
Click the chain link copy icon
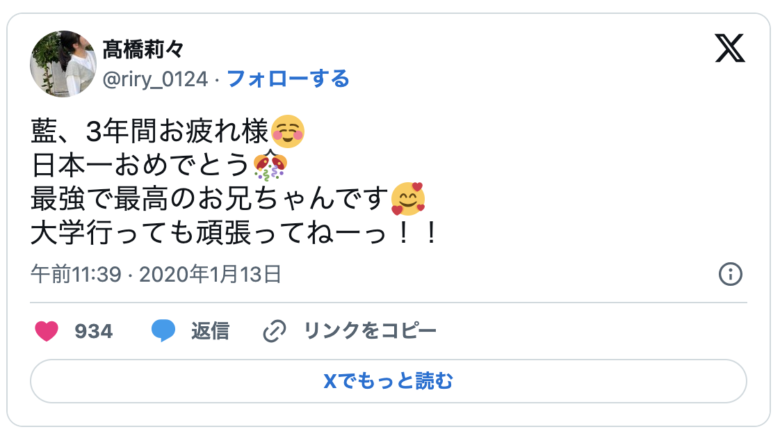(x=274, y=331)
